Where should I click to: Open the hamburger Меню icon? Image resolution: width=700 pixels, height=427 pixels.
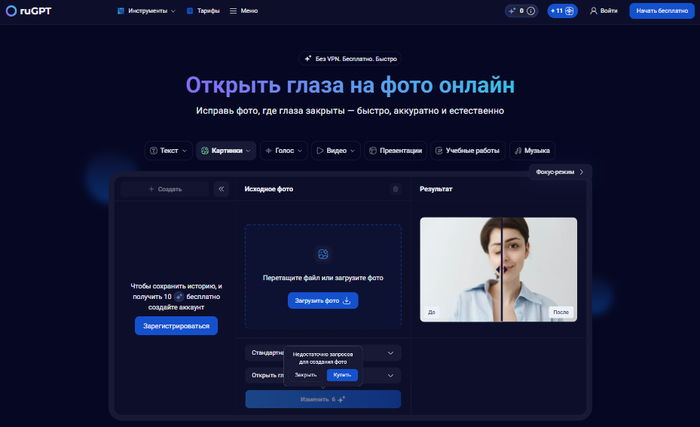pos(233,11)
